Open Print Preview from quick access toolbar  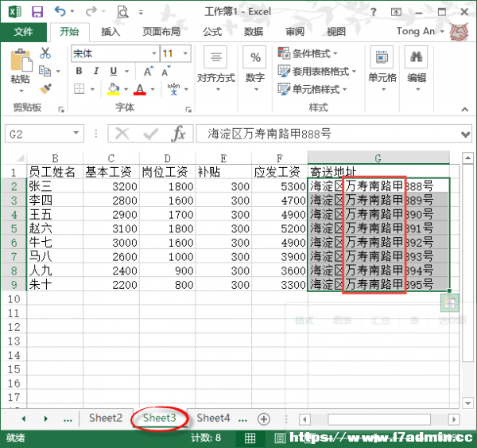[x=123, y=12]
